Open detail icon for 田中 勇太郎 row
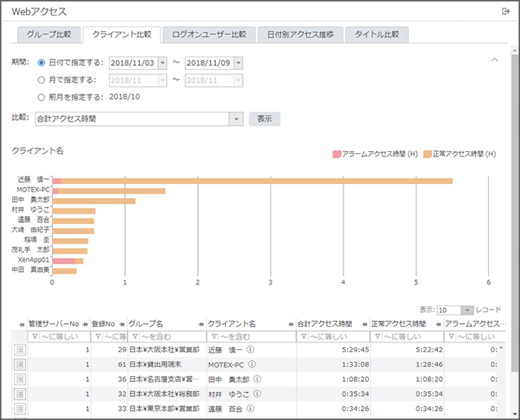 point(20,379)
